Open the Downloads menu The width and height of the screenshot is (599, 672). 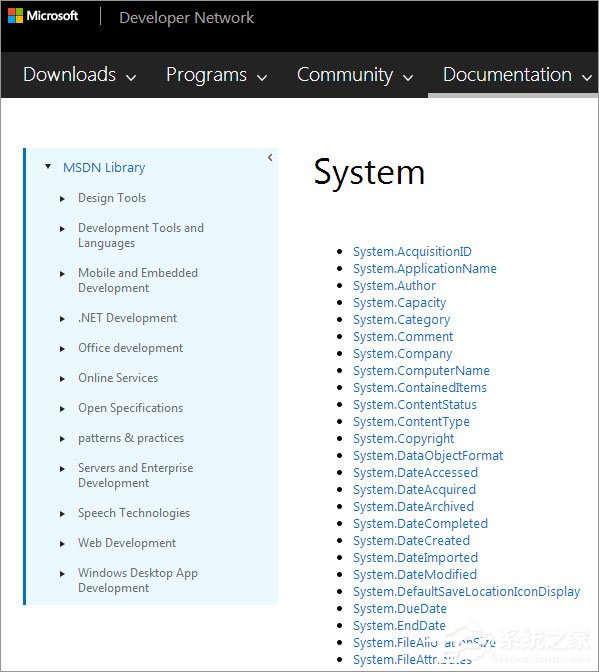80,75
